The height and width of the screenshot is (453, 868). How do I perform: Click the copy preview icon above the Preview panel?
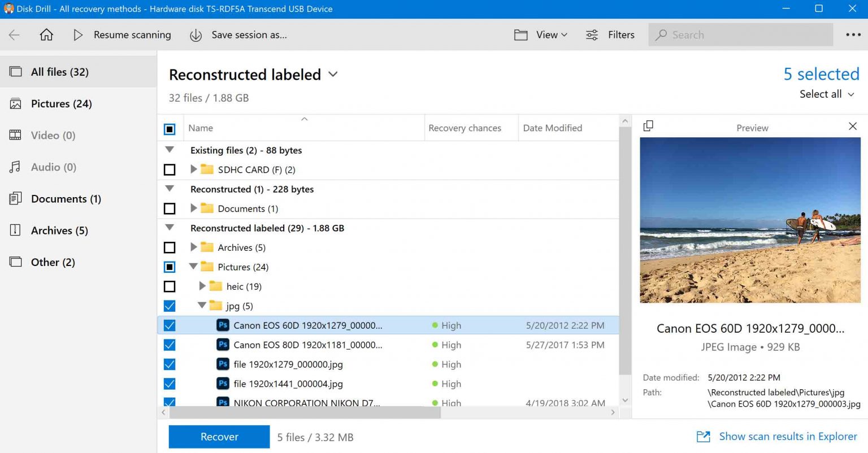click(x=648, y=126)
